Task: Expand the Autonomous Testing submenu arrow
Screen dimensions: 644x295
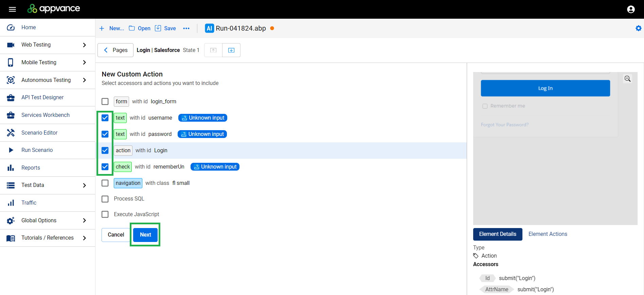Action: [85, 80]
